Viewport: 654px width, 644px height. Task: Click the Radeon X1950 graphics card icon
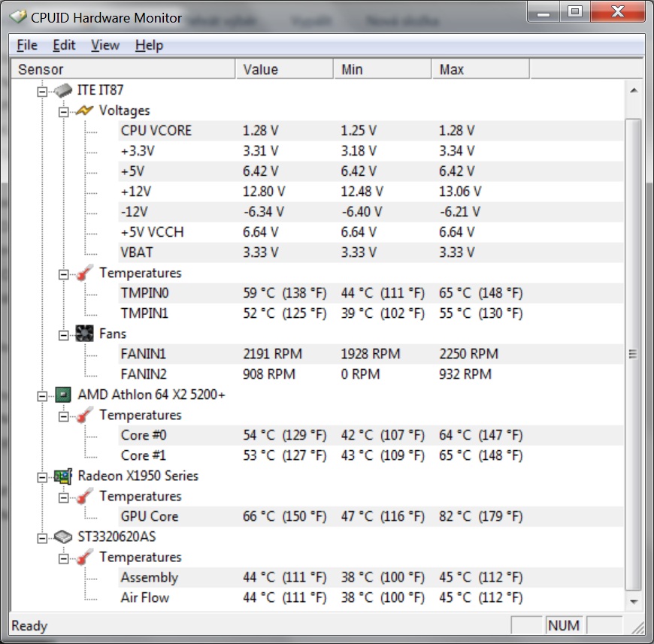[63, 476]
